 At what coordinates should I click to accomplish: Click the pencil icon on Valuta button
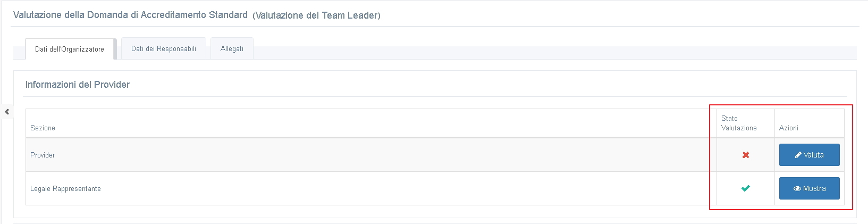[798, 155]
